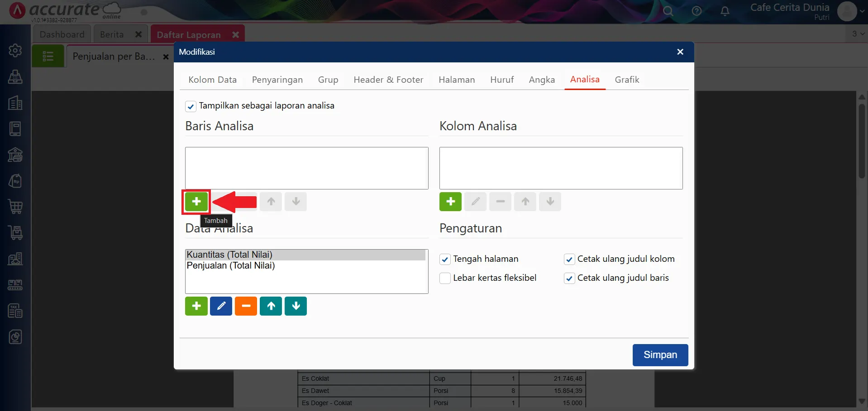Select the shopping cart sales icon in sidebar
Screen dimensions: 868x411
click(15, 207)
